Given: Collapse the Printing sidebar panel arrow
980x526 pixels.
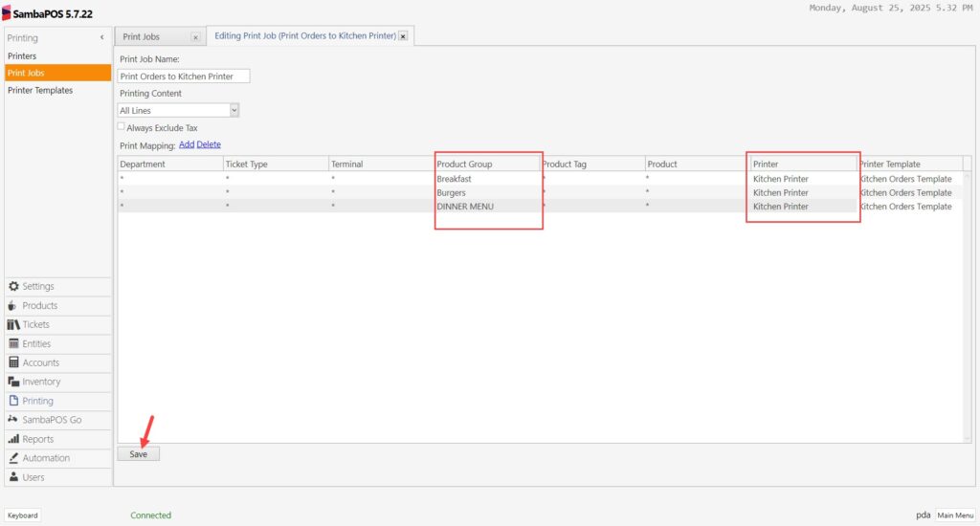Looking at the screenshot, I should pos(101,37).
